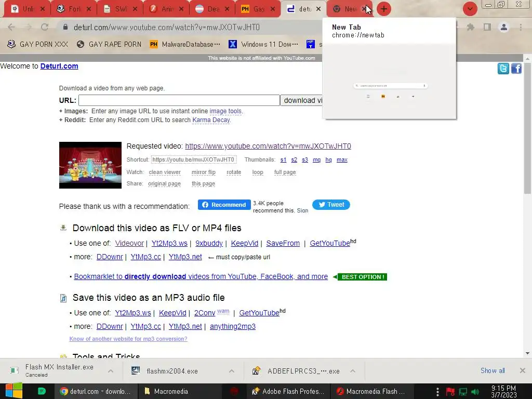
Task: Reload the page with the refresh icon
Action: coord(45,27)
